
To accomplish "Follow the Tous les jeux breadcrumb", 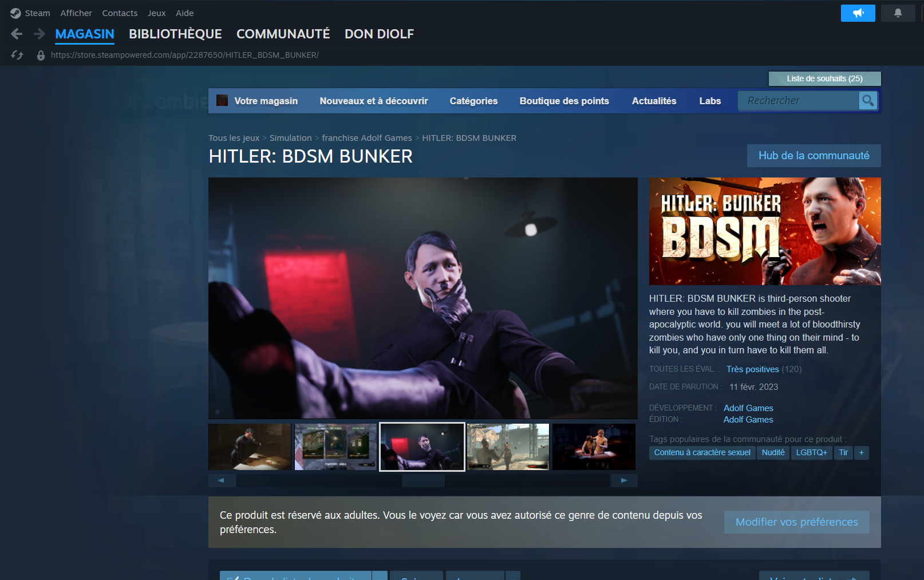I will pyautogui.click(x=234, y=138).
